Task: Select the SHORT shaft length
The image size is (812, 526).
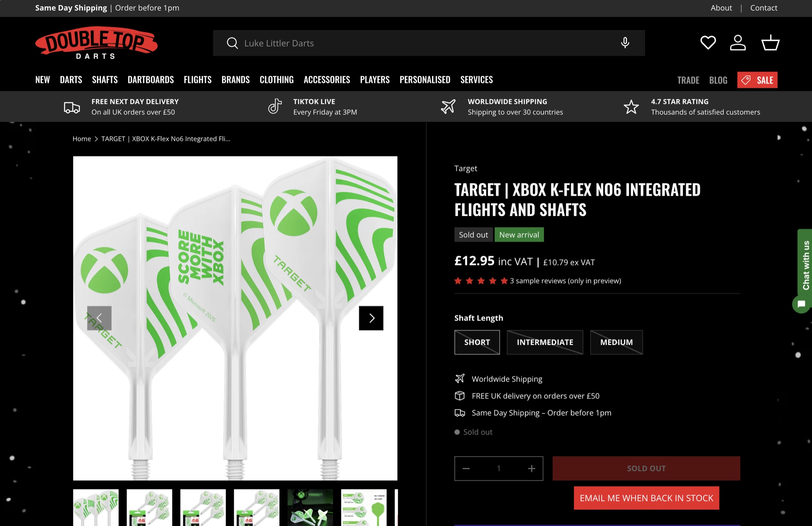Action: pos(477,342)
